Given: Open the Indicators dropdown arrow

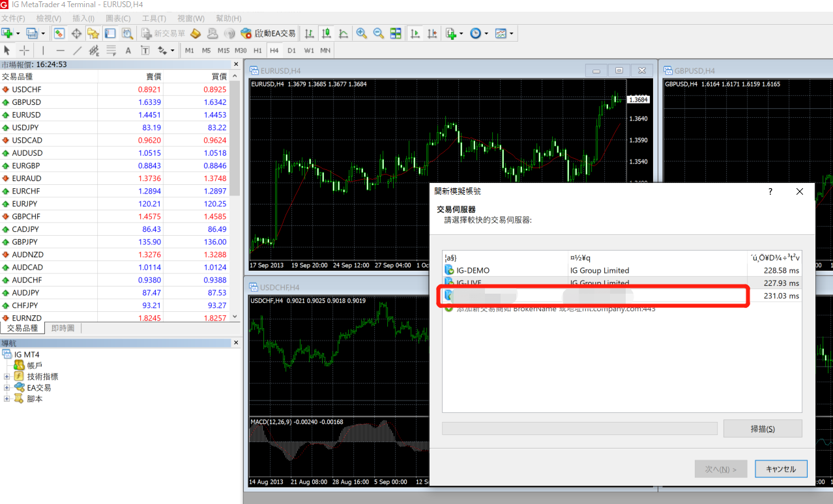Looking at the screenshot, I should click(461, 33).
